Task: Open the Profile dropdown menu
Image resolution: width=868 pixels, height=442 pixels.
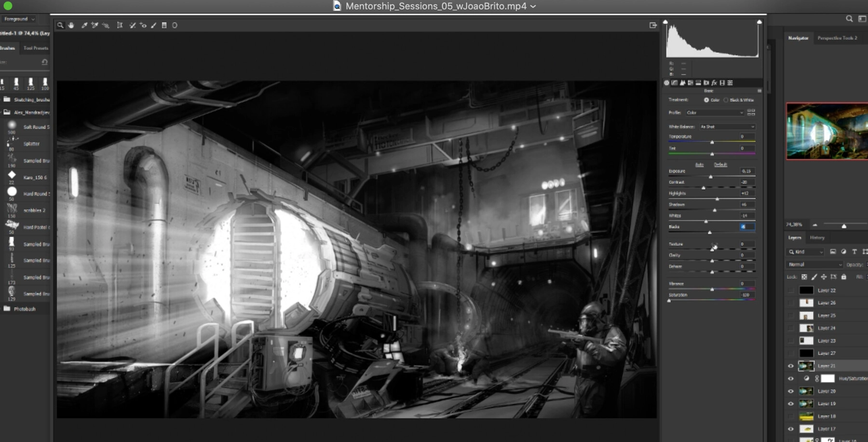Action: click(715, 113)
